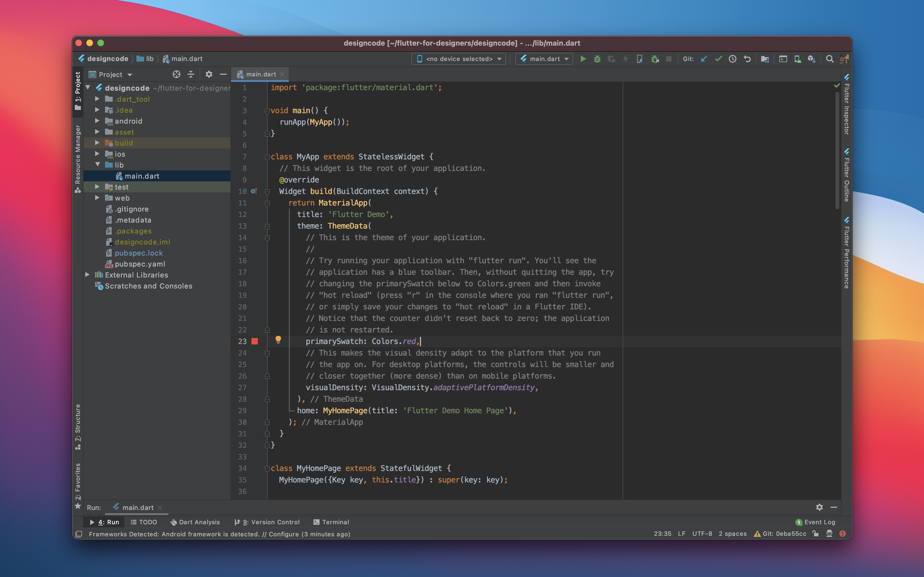This screenshot has width=924, height=577.
Task: Switch to the Terminal tool tab
Action: pos(331,522)
